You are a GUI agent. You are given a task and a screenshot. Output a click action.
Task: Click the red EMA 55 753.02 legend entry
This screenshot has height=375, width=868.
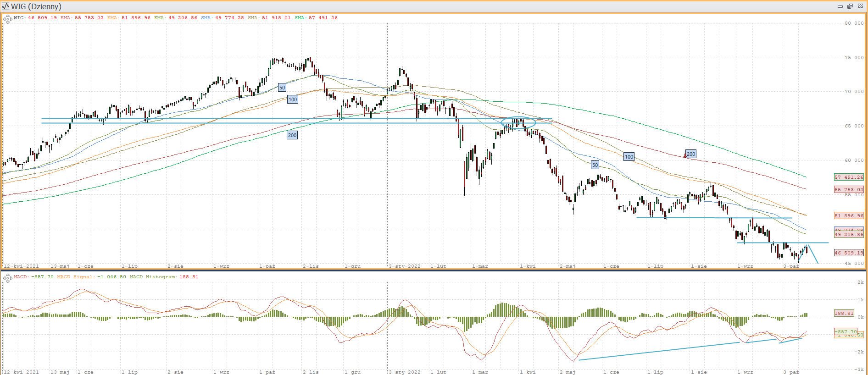(x=82, y=18)
